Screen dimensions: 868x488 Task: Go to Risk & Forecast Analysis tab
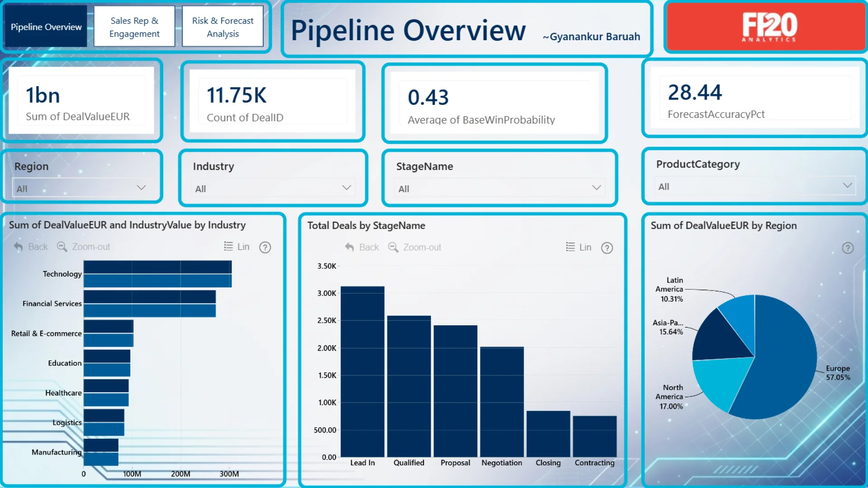click(222, 27)
